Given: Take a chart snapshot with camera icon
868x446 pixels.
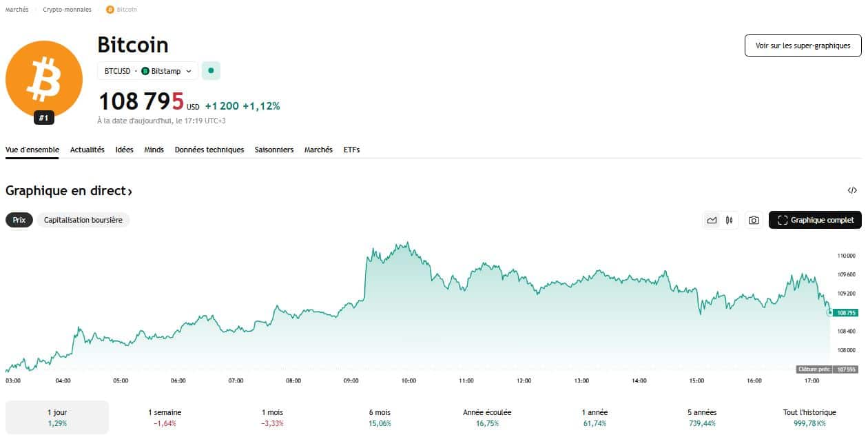Looking at the screenshot, I should [754, 220].
